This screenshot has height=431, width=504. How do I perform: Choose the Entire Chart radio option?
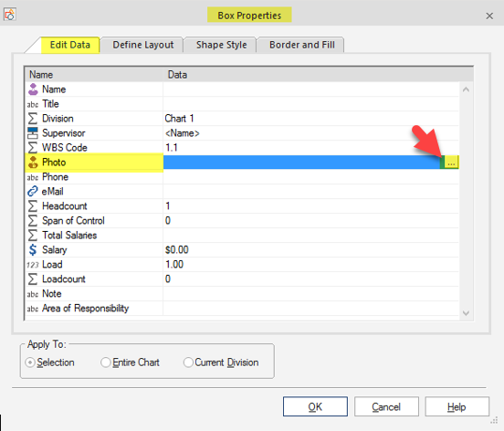[x=105, y=363]
